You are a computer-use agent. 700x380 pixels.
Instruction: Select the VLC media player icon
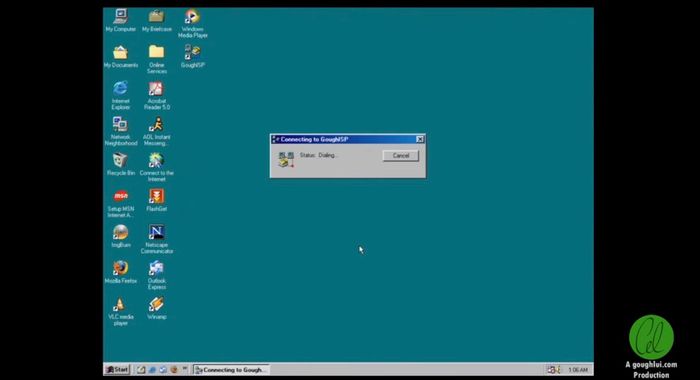pos(121,311)
